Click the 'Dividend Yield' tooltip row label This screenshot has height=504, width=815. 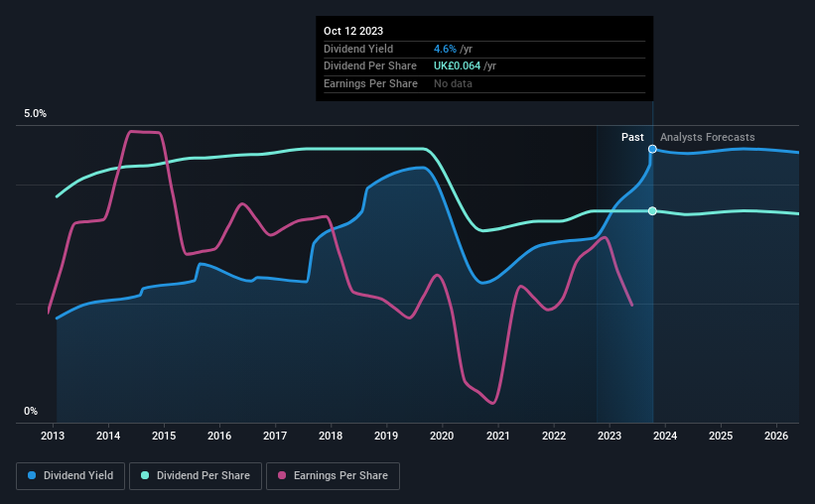click(x=358, y=49)
